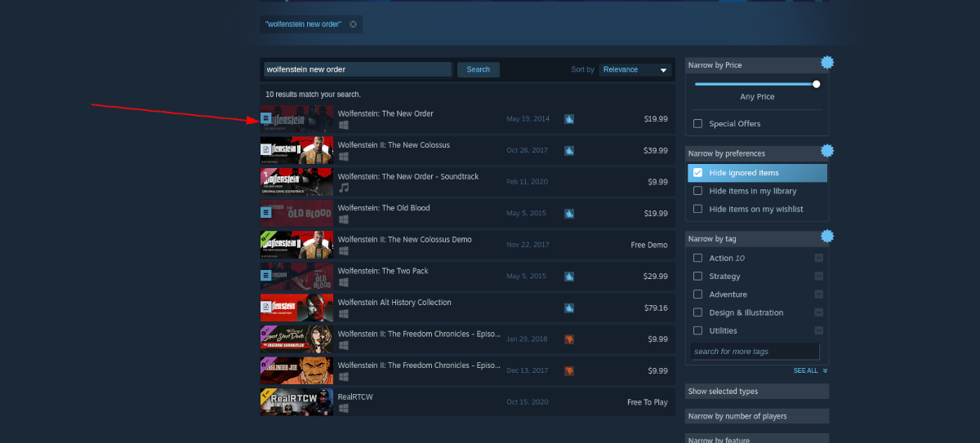Click the Wolfenstein: The Old Blood thumbnail
980x443 pixels.
[x=296, y=214]
